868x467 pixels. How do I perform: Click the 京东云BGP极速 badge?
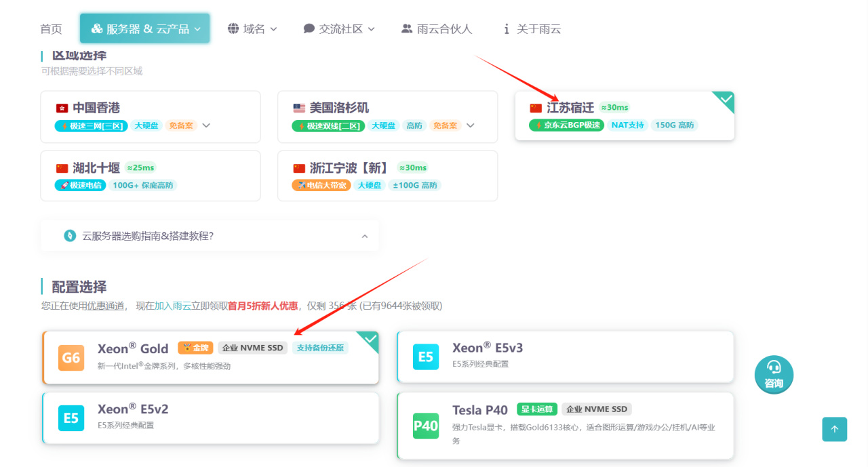566,125
